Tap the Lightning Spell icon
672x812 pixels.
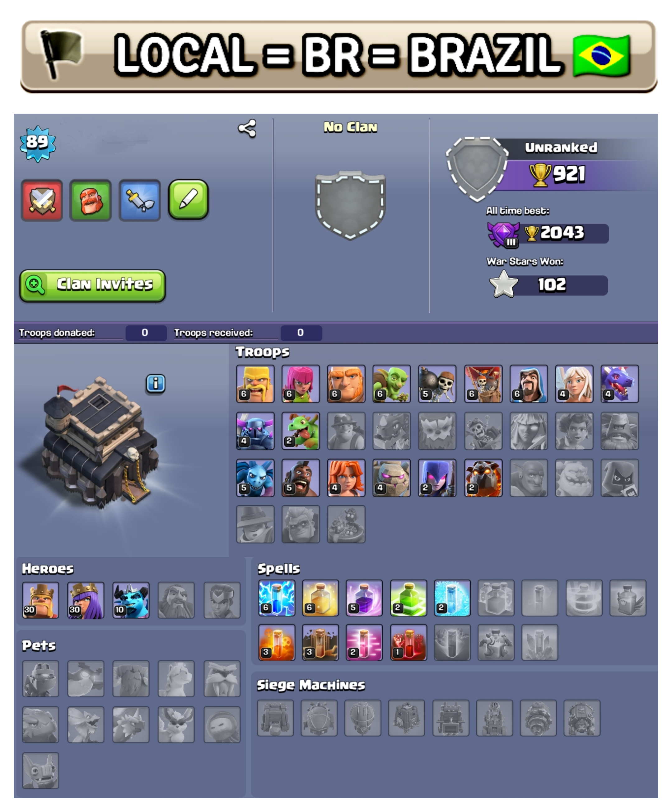tap(277, 598)
